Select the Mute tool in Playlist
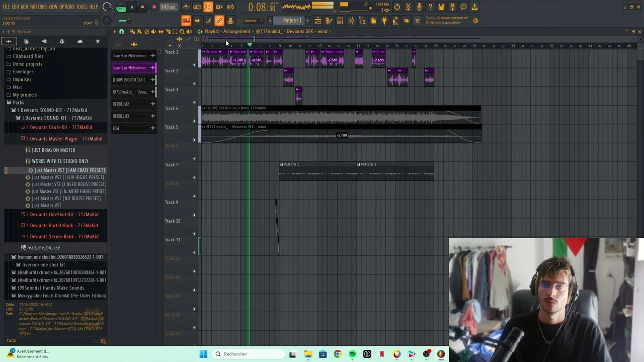The width and height of the screenshot is (644, 362). pyautogui.click(x=154, y=32)
